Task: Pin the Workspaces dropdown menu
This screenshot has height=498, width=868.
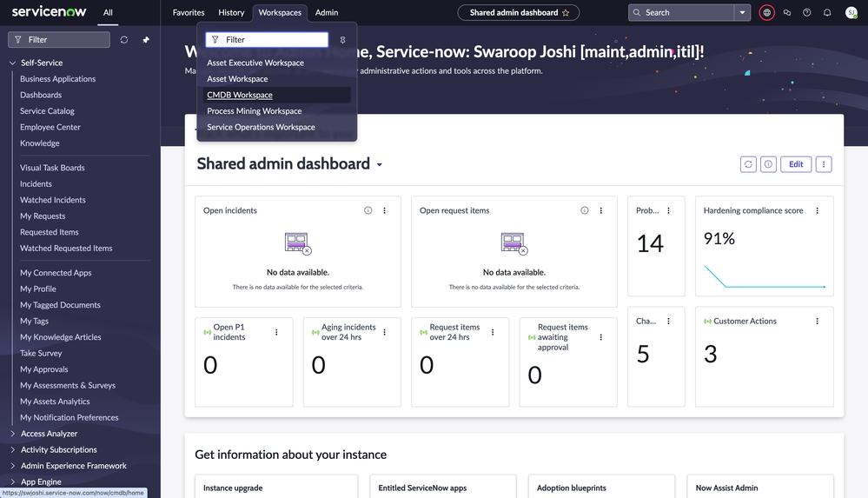Action: tap(342, 40)
